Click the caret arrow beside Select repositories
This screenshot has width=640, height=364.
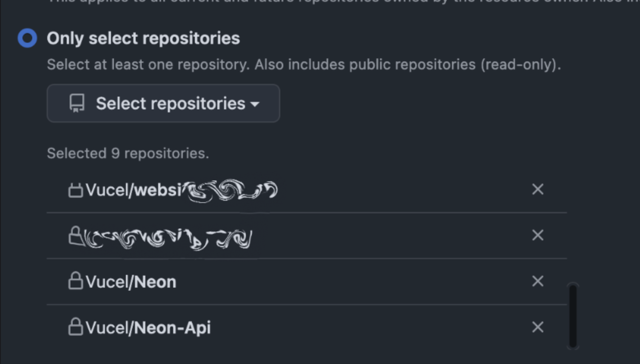point(255,104)
